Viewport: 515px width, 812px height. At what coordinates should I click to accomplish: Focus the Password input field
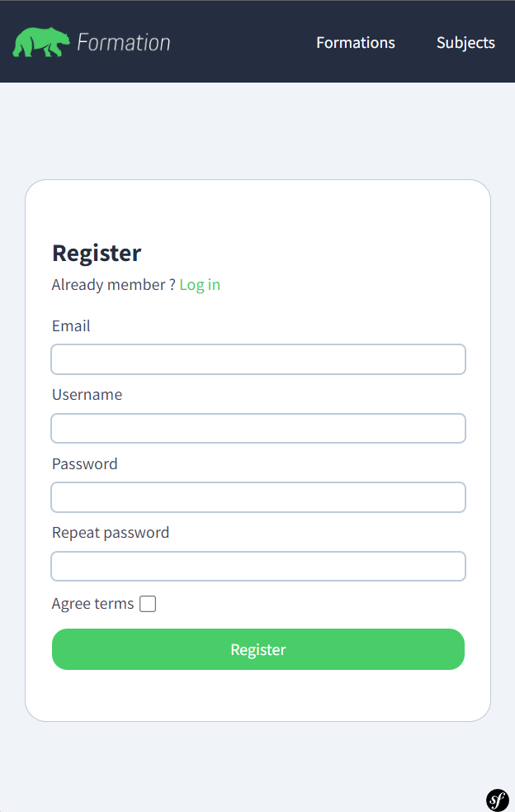pyautogui.click(x=257, y=496)
